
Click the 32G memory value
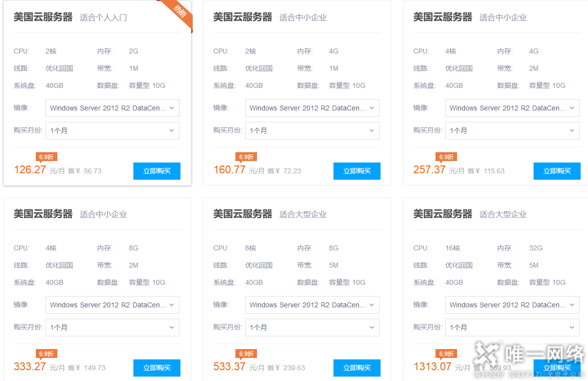(x=536, y=248)
